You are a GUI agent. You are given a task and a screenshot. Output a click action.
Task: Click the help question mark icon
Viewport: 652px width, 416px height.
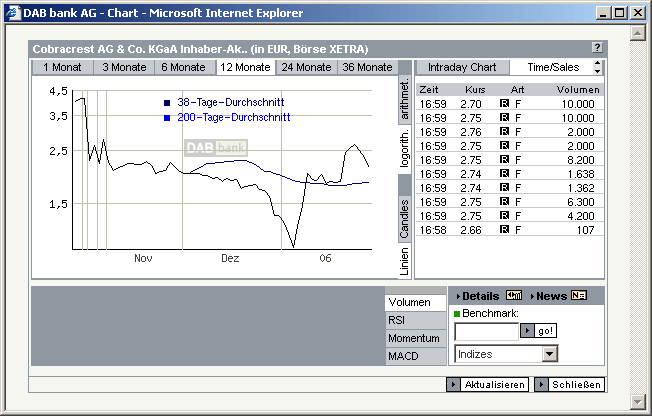pyautogui.click(x=597, y=48)
